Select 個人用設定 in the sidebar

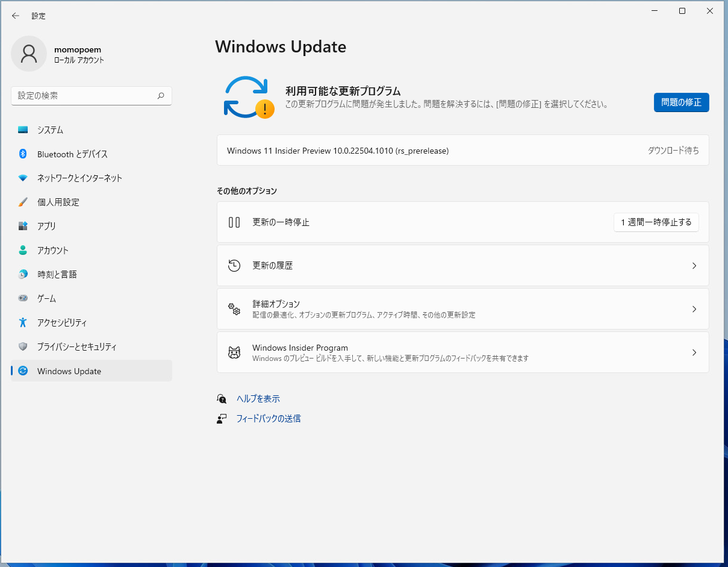[92, 202]
